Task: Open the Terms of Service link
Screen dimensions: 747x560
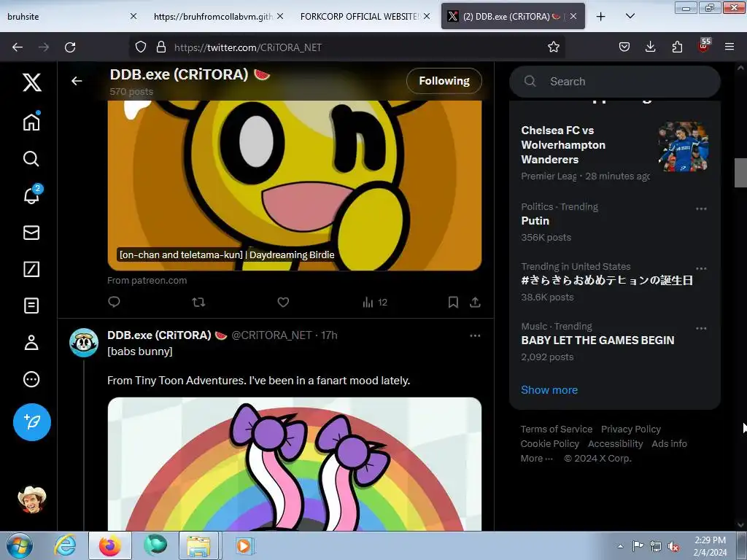Action: coord(557,429)
